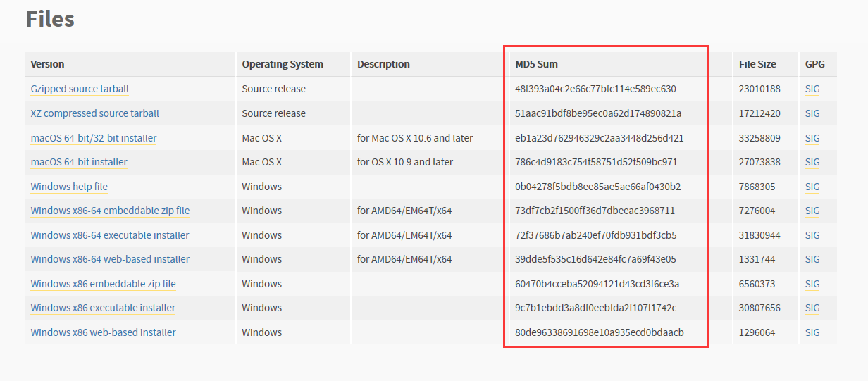Open SIG for Windows x86-64 executable installer
The image size is (868, 381).
coord(812,235)
